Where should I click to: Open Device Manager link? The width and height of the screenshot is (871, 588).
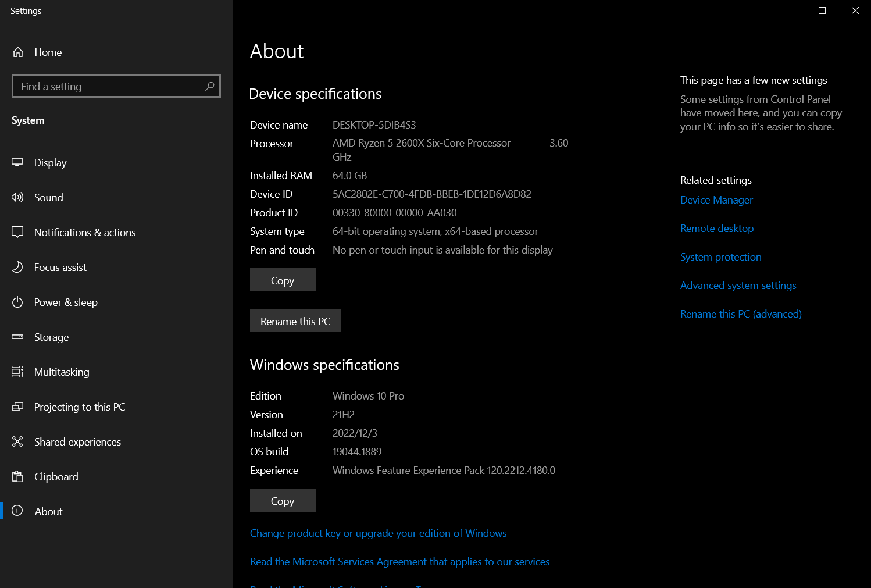(716, 200)
